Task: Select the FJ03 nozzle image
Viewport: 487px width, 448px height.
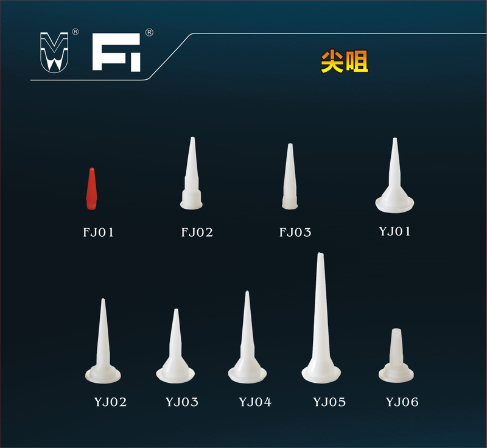Action: (290, 177)
